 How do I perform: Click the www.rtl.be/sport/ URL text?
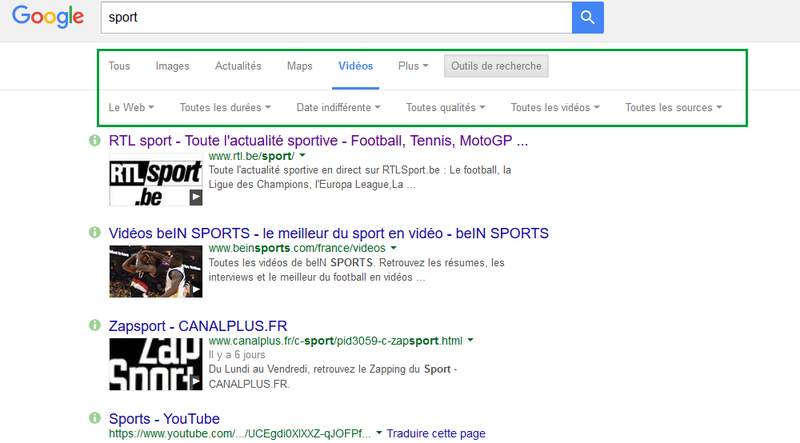click(252, 156)
